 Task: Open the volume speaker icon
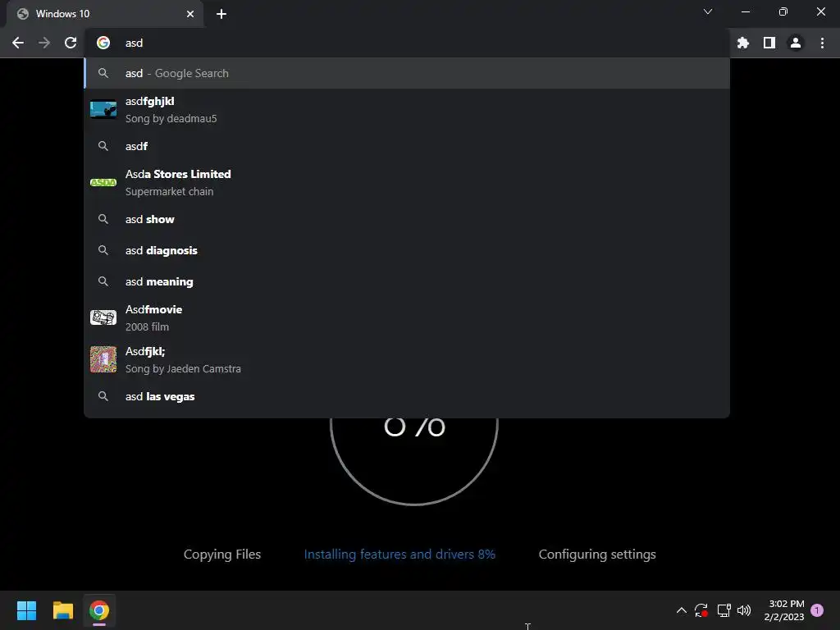(x=744, y=610)
